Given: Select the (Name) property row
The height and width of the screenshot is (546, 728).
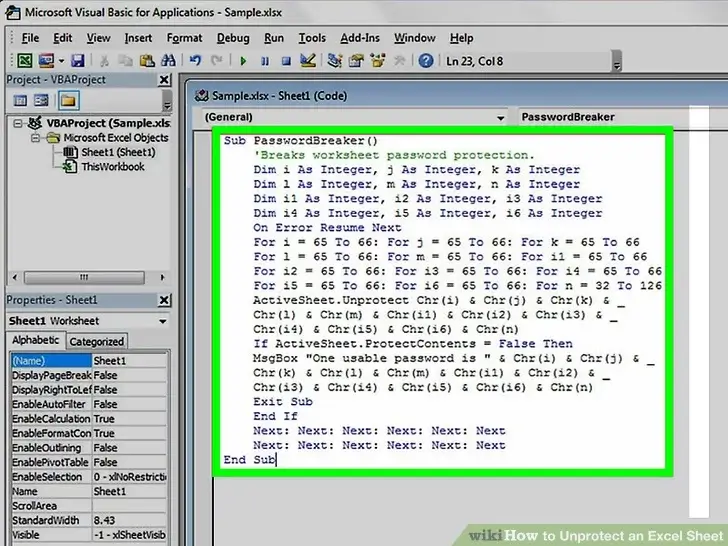Looking at the screenshot, I should (x=88, y=361).
